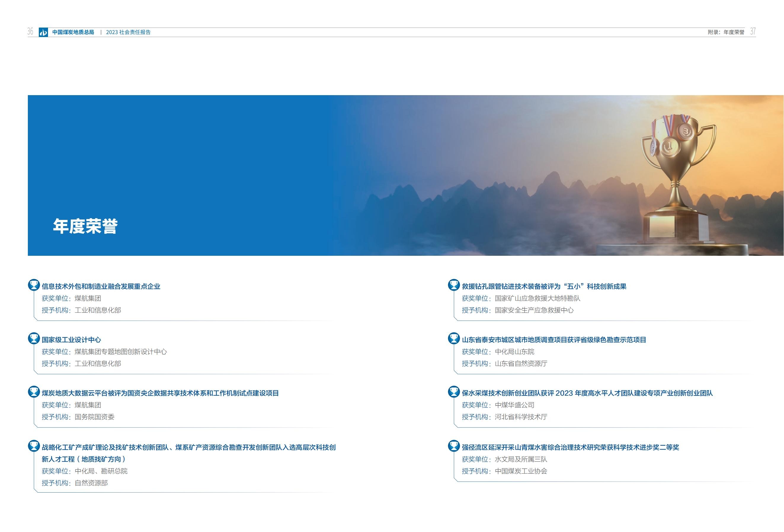784x532 pixels.
Task: Click 附录：年度荣誉 in the top header
Action: coord(726,32)
